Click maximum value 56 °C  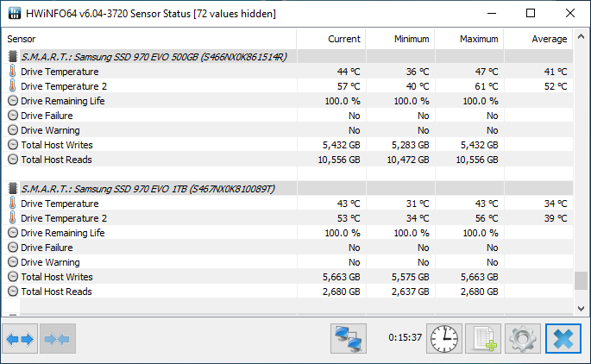coord(487,218)
